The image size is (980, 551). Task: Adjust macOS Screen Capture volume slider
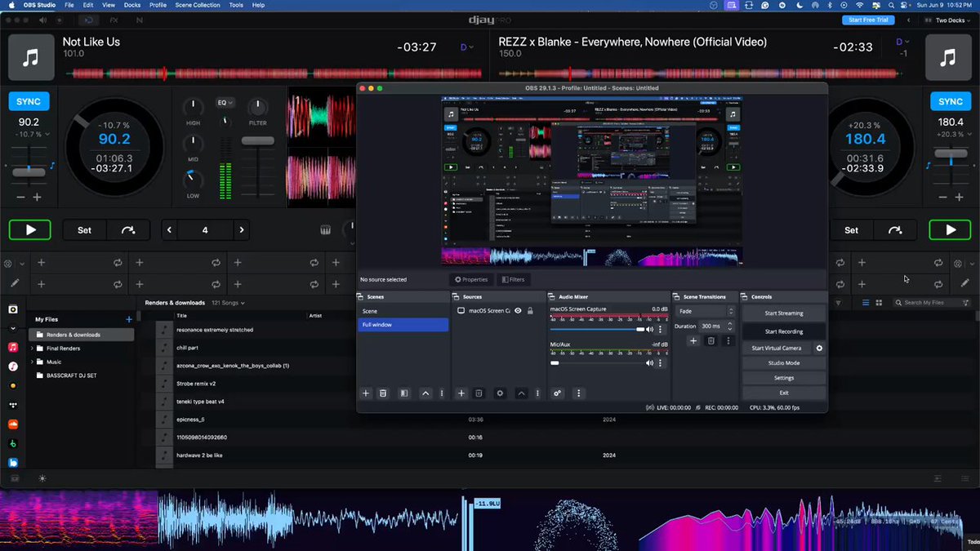pos(597,329)
